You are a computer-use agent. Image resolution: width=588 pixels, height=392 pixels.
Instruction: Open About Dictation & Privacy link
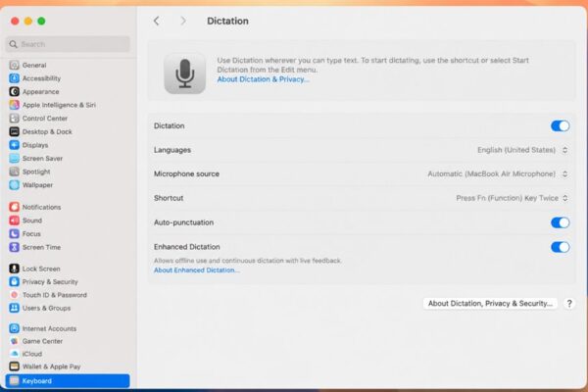coord(264,79)
